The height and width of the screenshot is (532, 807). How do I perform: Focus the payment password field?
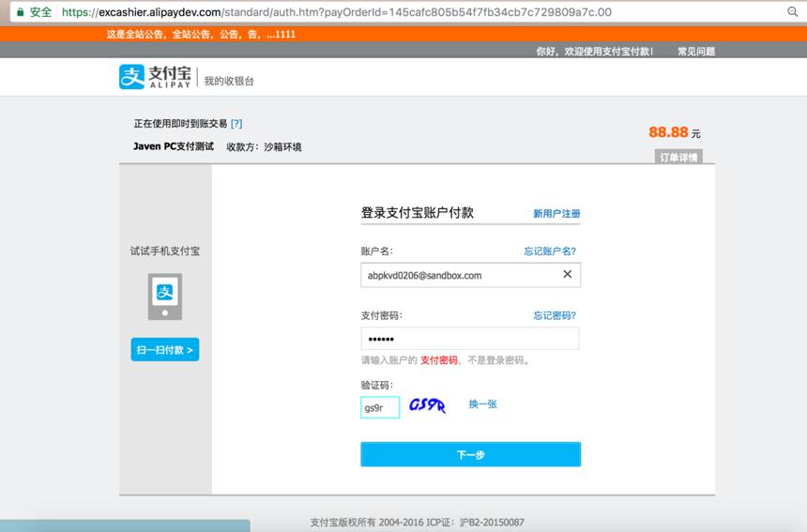tap(469, 339)
